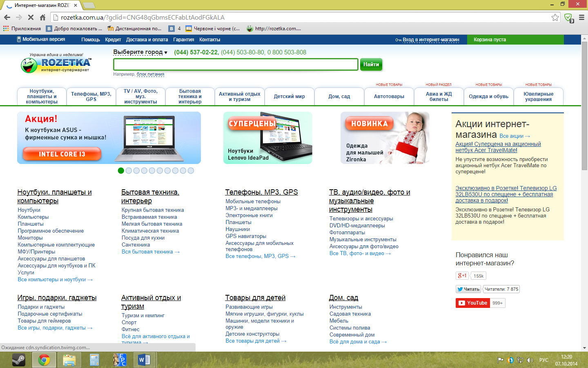Open the Доставка и оплата link
This screenshot has height=368, width=588.
coord(147,40)
